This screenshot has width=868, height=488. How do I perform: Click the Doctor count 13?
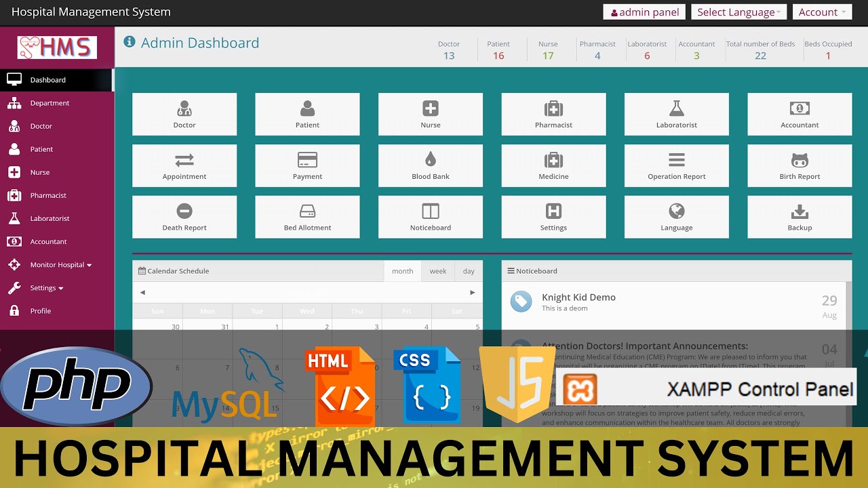point(449,56)
